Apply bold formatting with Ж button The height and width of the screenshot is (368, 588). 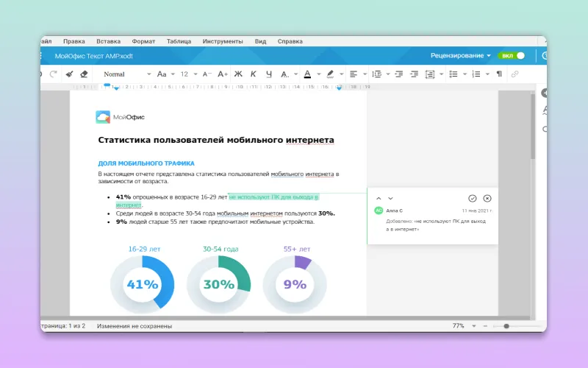[x=237, y=74]
